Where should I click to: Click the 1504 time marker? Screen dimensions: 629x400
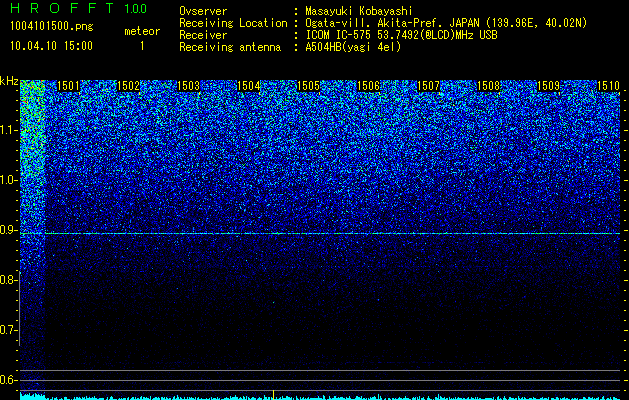[249, 86]
